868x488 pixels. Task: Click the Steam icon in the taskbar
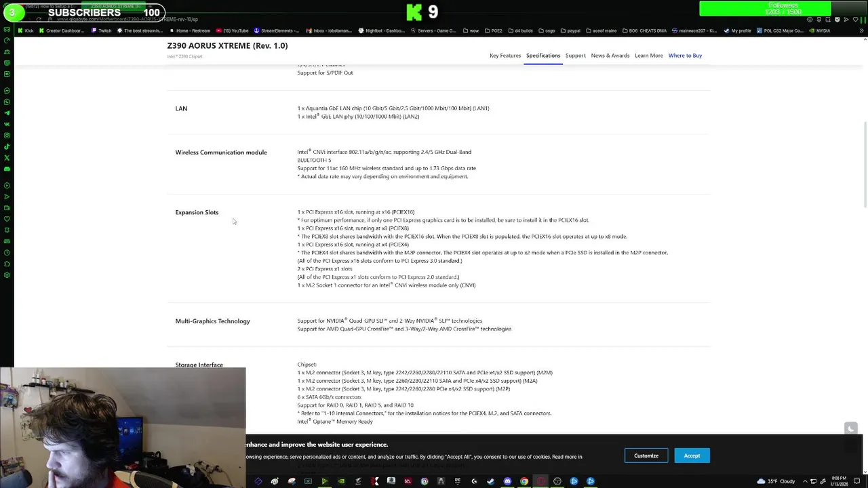[x=490, y=481]
